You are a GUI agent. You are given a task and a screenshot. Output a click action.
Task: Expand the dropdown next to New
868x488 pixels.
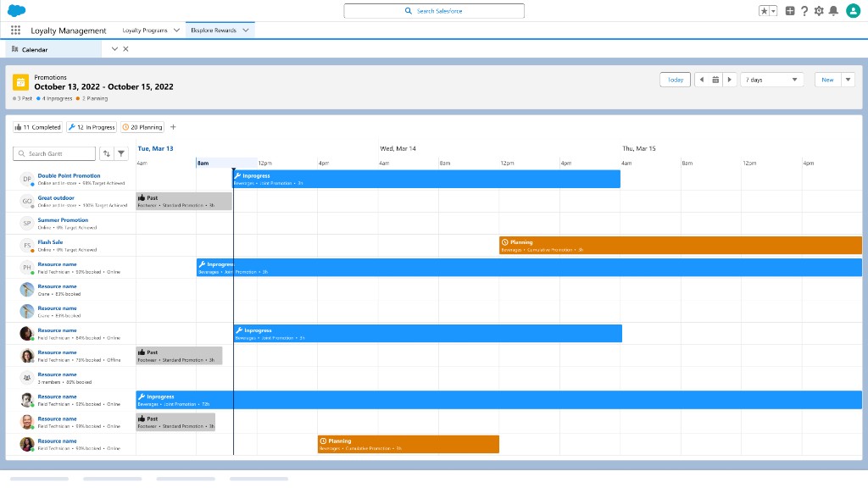[848, 80]
